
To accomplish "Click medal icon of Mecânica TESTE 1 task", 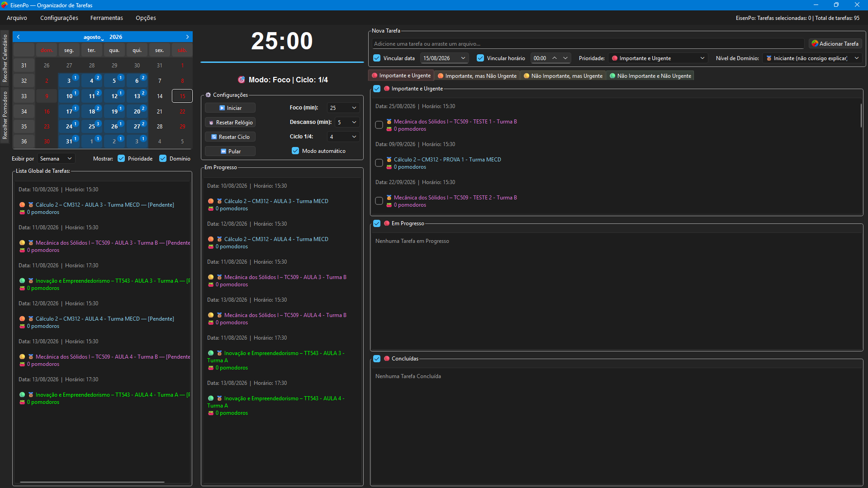I will point(389,122).
